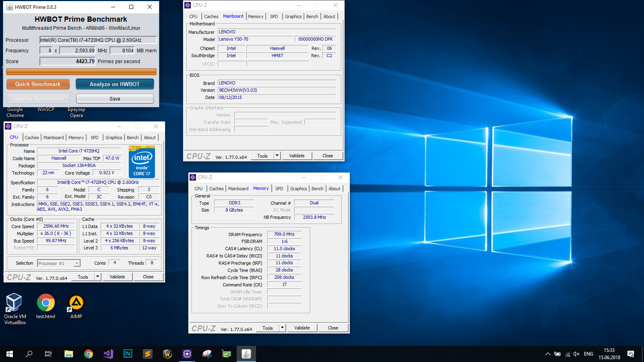Open test.html Chrome desktop shortcut

coord(45,306)
